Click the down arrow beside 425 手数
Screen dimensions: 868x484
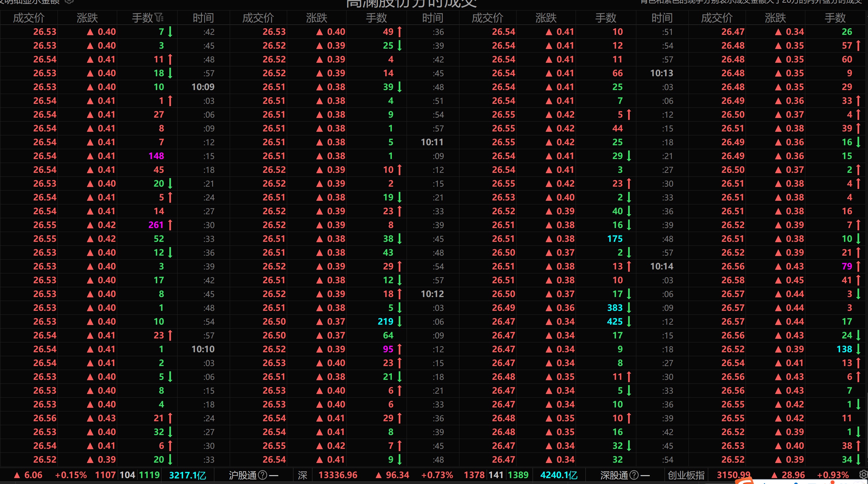[x=629, y=321]
